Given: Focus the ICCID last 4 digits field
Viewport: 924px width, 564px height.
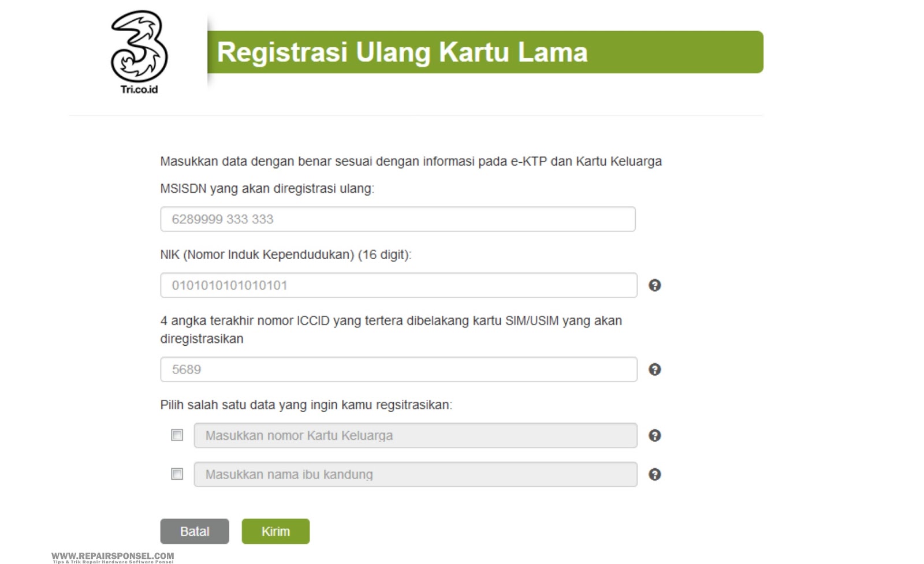Looking at the screenshot, I should pos(398,369).
